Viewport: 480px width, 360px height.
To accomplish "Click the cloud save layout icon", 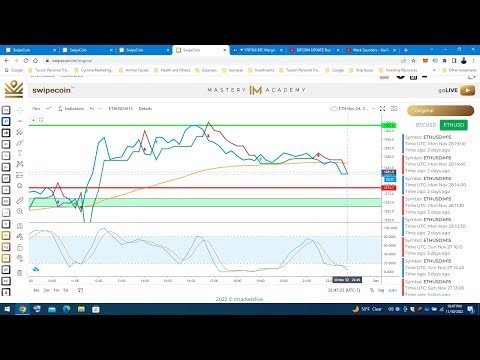I will click(x=334, y=109).
